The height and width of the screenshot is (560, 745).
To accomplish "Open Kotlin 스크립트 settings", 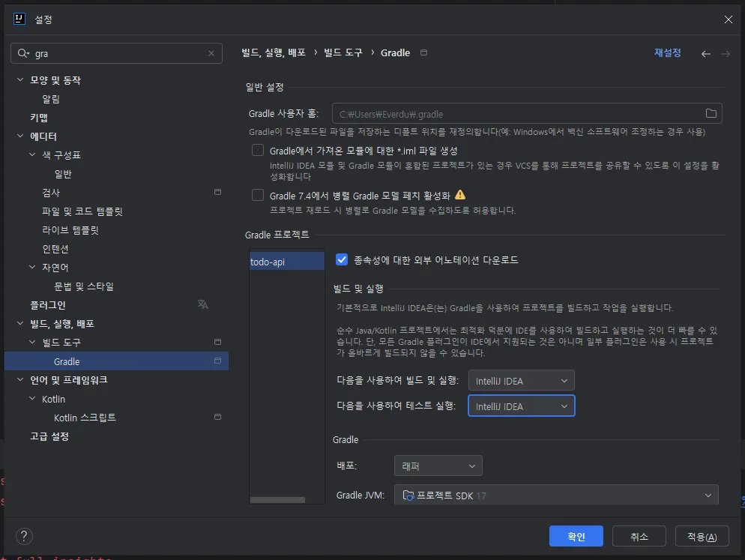I will 85,418.
